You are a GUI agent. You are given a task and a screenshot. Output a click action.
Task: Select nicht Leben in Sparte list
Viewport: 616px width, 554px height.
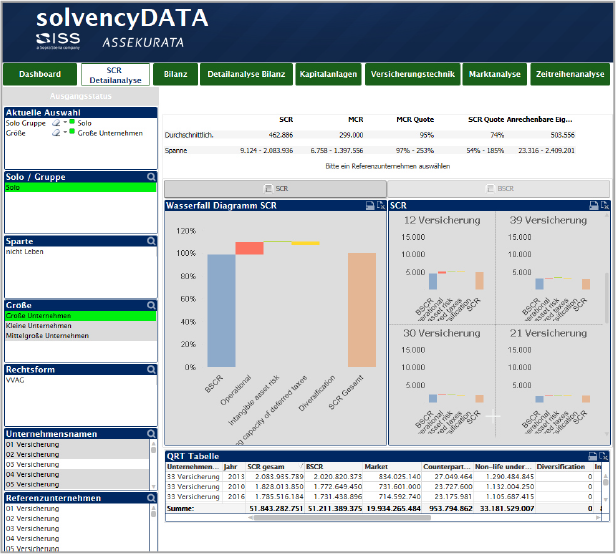(x=81, y=252)
